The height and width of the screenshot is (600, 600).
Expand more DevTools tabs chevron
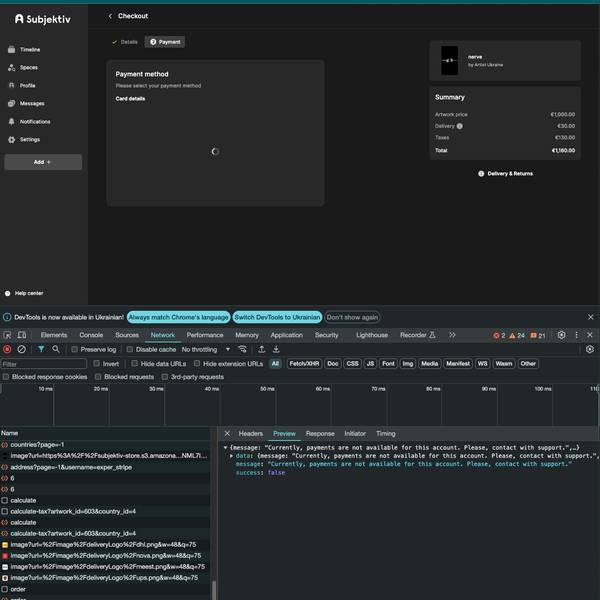tap(452, 335)
